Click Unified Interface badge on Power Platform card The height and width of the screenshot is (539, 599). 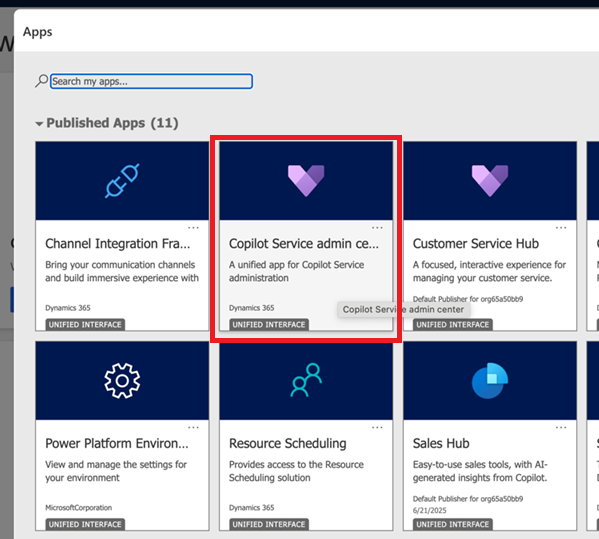click(85, 524)
